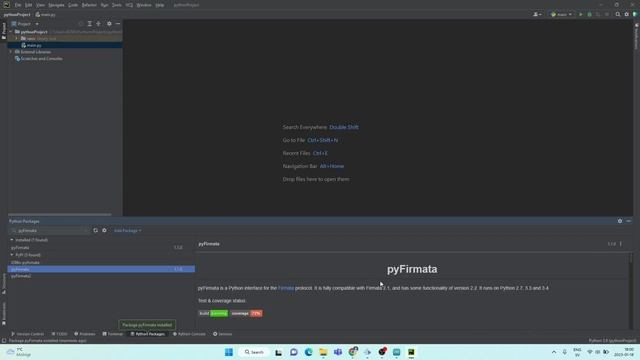This screenshot has width=640, height=360.
Task: Open the VCS menu
Action: 129,5
